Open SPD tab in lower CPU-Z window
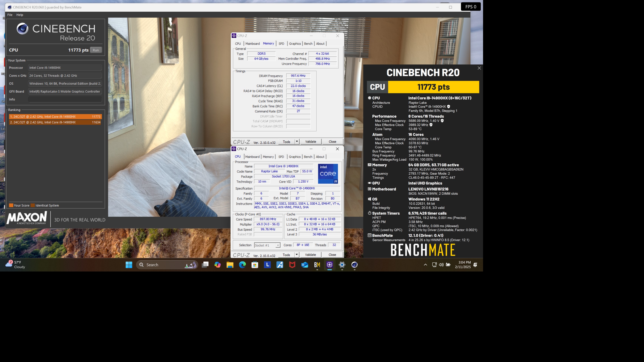The width and height of the screenshot is (644, 362). point(281,157)
